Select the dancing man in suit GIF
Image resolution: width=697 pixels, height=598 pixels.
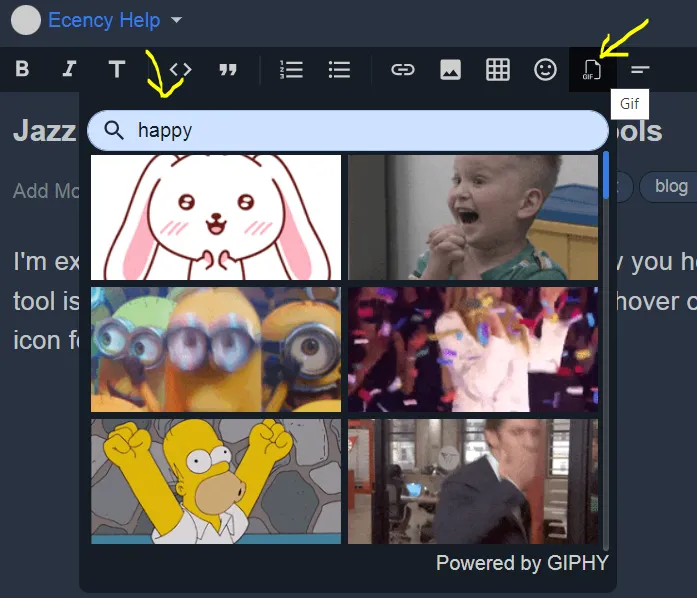(x=473, y=482)
